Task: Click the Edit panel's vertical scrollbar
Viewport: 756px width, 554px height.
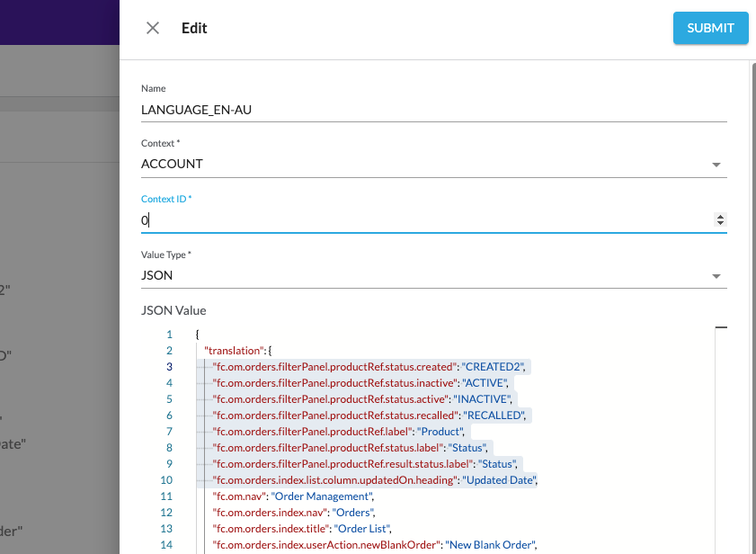Action: click(x=752, y=270)
